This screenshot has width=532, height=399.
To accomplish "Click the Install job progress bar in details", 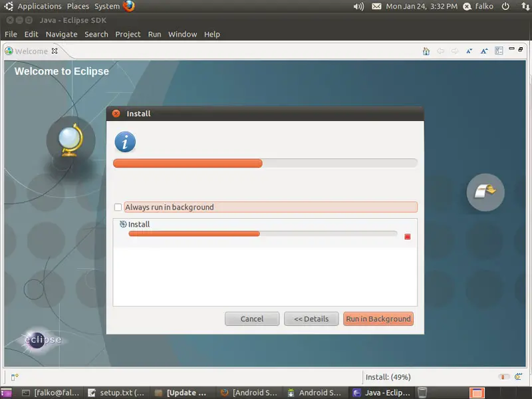I will [x=263, y=233].
